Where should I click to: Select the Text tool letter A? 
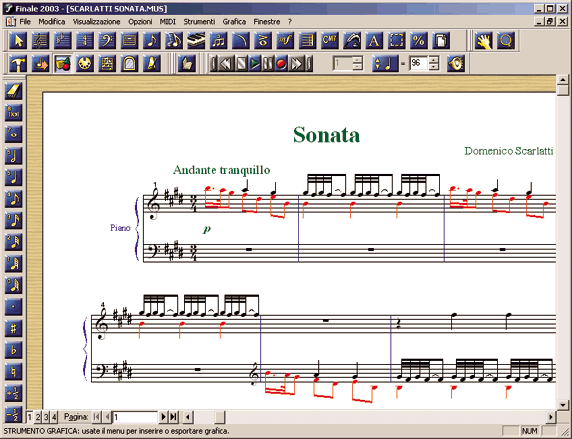pos(374,41)
